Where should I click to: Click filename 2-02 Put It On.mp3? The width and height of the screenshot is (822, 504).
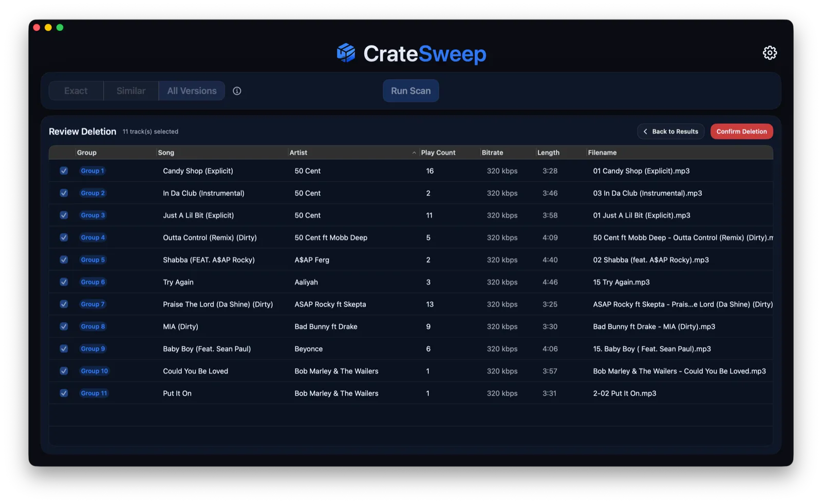(625, 394)
